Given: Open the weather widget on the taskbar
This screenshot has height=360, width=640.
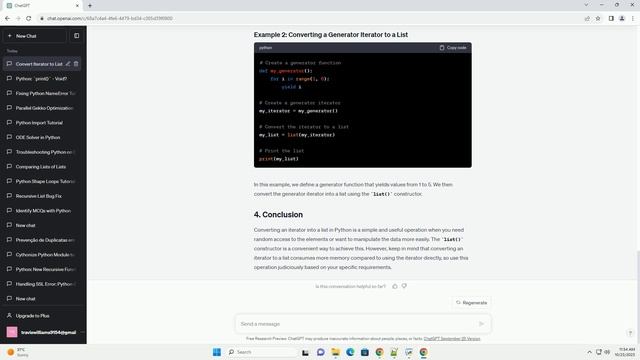Looking at the screenshot, I should (18, 352).
